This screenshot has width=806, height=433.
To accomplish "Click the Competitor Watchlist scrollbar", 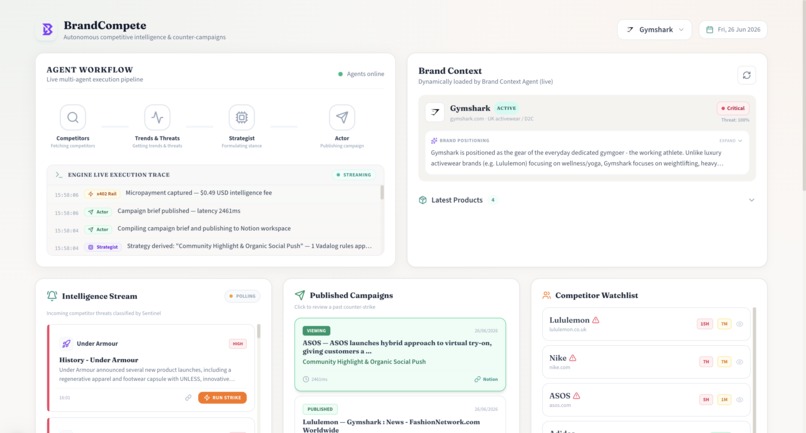I will (754, 369).
